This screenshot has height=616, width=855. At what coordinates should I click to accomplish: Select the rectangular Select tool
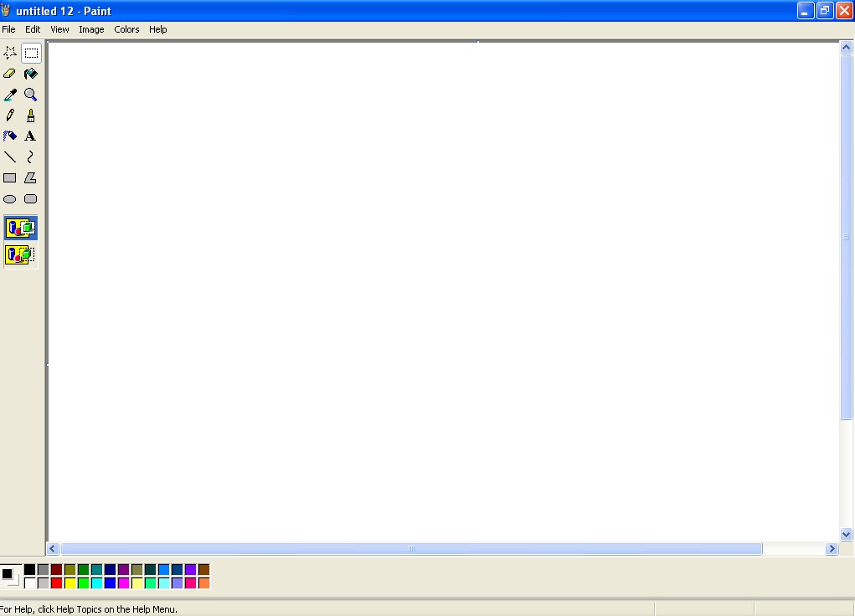click(x=30, y=52)
